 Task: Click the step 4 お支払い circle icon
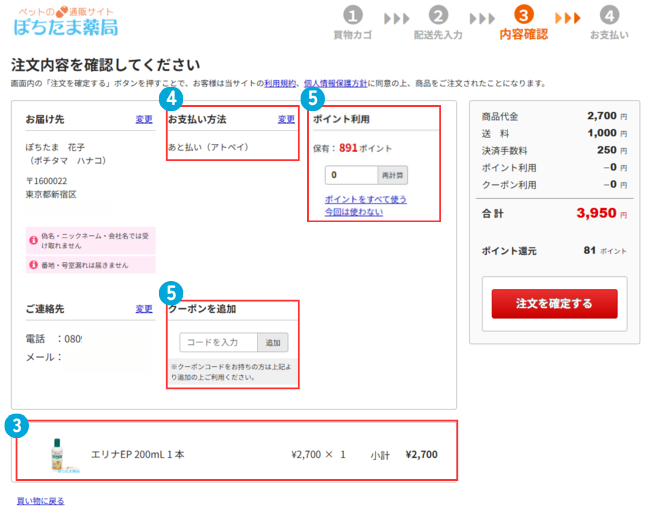609,16
